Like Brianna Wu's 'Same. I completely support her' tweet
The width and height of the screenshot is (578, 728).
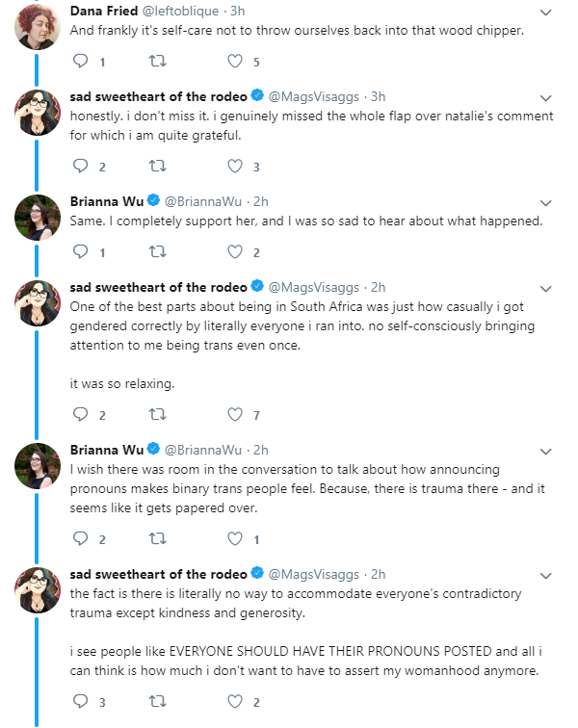[x=235, y=251]
